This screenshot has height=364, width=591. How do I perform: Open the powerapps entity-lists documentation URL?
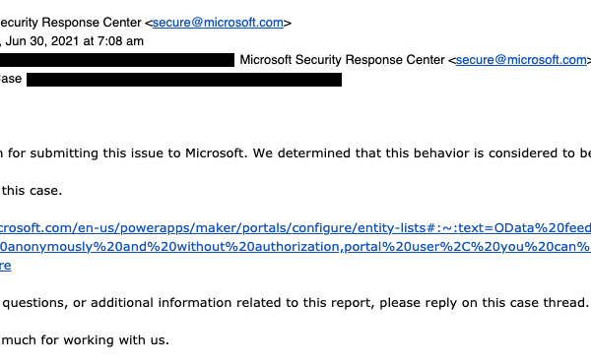(x=295, y=227)
